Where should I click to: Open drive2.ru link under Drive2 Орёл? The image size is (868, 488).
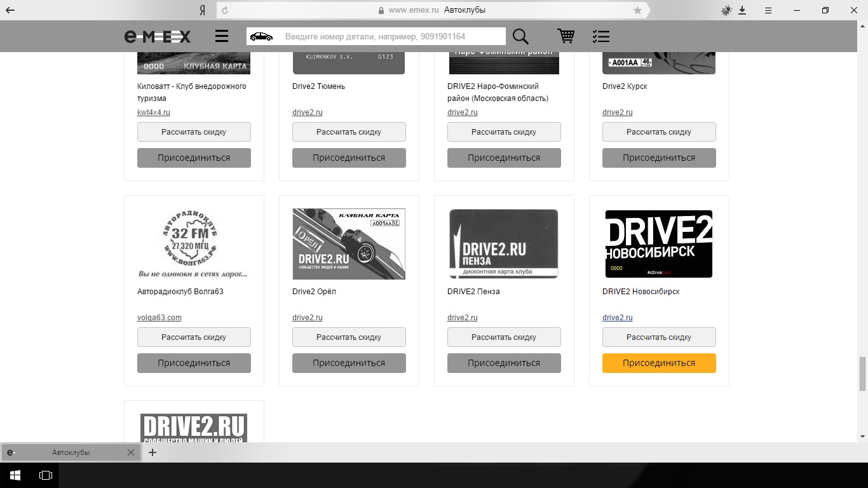point(308,318)
